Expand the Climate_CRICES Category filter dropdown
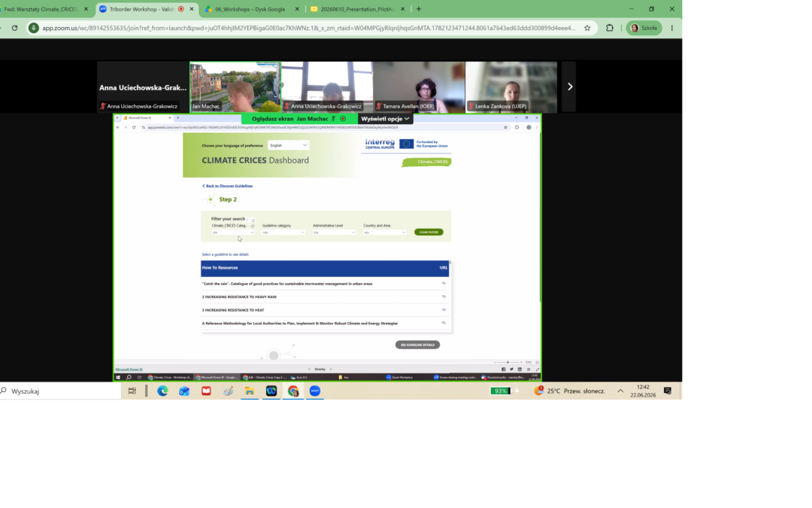812x508 pixels. tap(233, 233)
